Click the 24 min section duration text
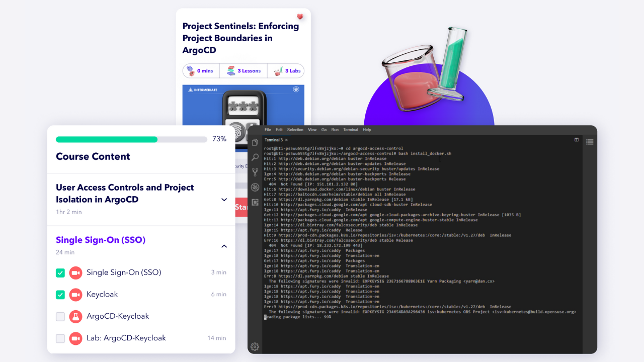Screen dimensions: 644x362 point(65,252)
